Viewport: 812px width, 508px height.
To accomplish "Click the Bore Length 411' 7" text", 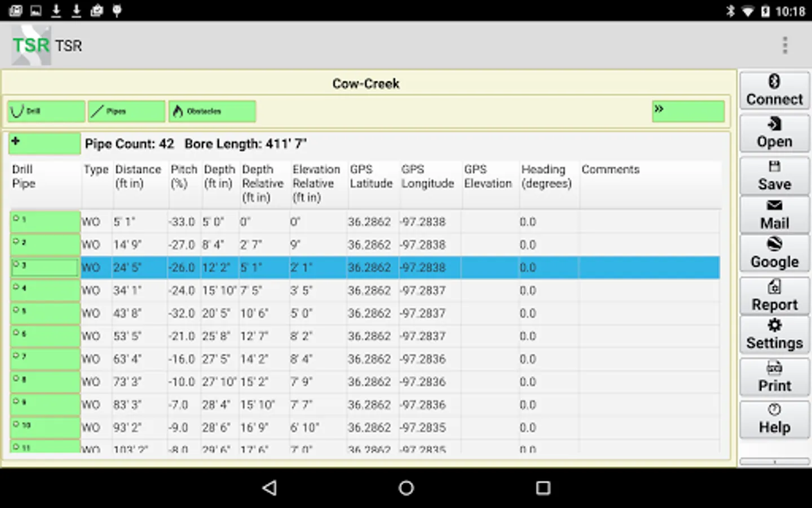I will click(x=245, y=144).
